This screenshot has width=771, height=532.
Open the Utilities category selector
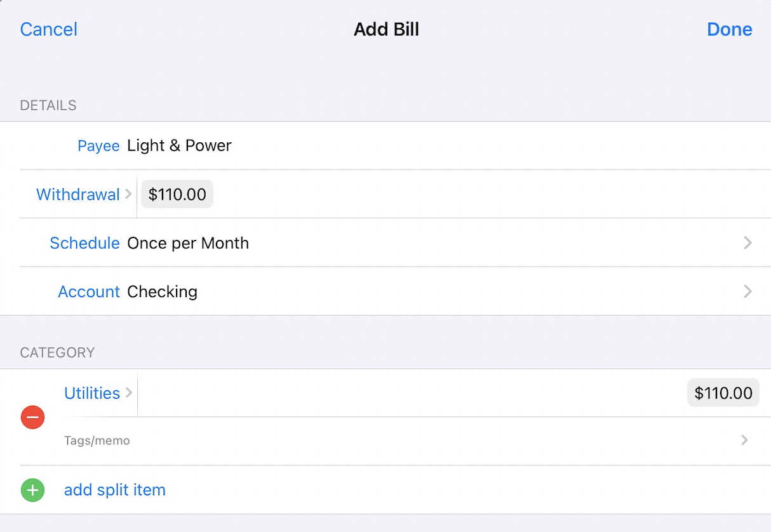click(x=92, y=393)
